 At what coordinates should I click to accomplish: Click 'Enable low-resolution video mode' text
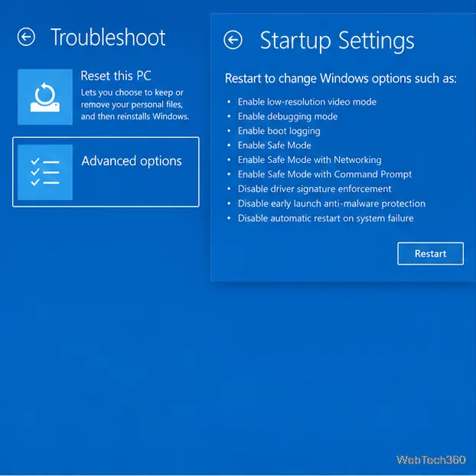point(307,102)
